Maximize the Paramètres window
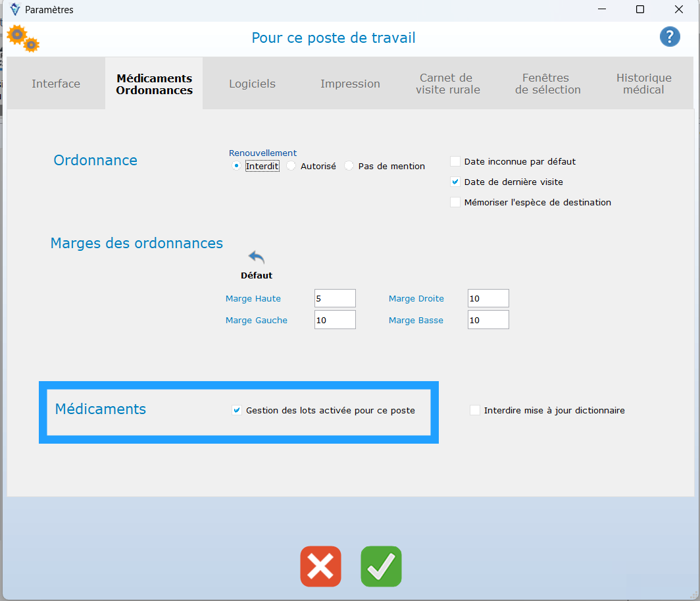700x601 pixels. [x=639, y=9]
